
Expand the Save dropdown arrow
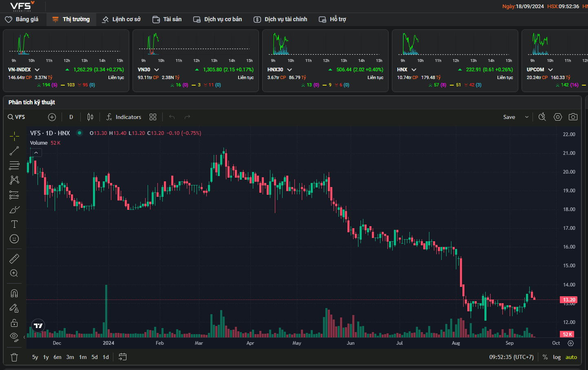(x=526, y=117)
